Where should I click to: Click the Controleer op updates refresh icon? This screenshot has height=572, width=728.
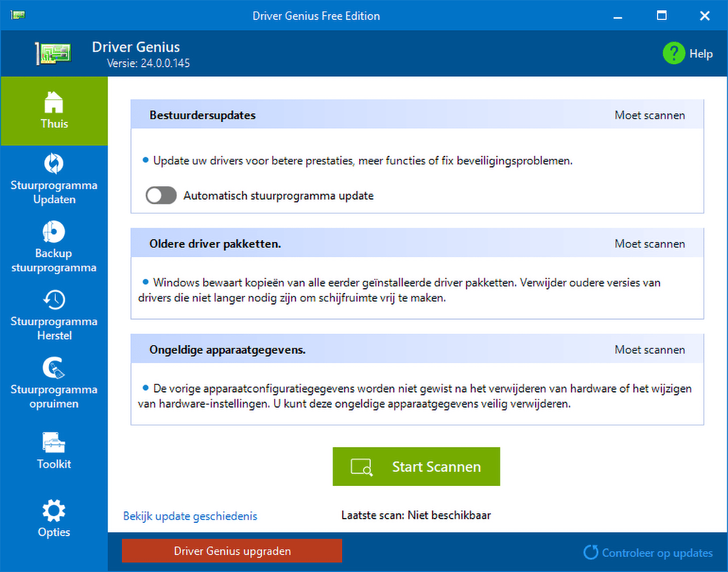(591, 553)
